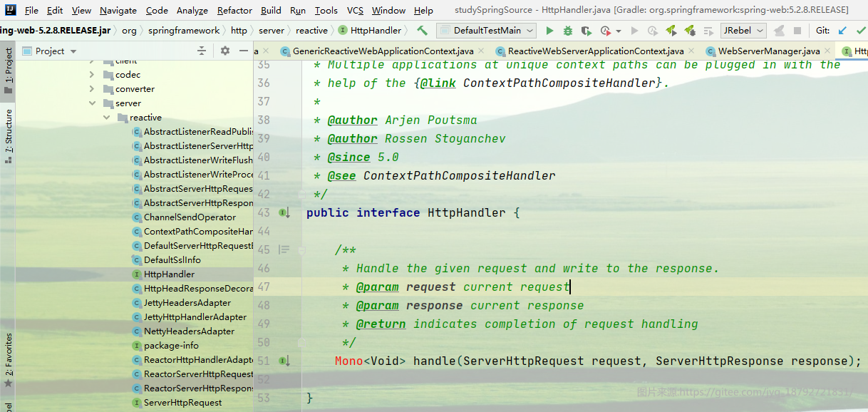
Task: Expand the converter folder
Action: coord(92,89)
